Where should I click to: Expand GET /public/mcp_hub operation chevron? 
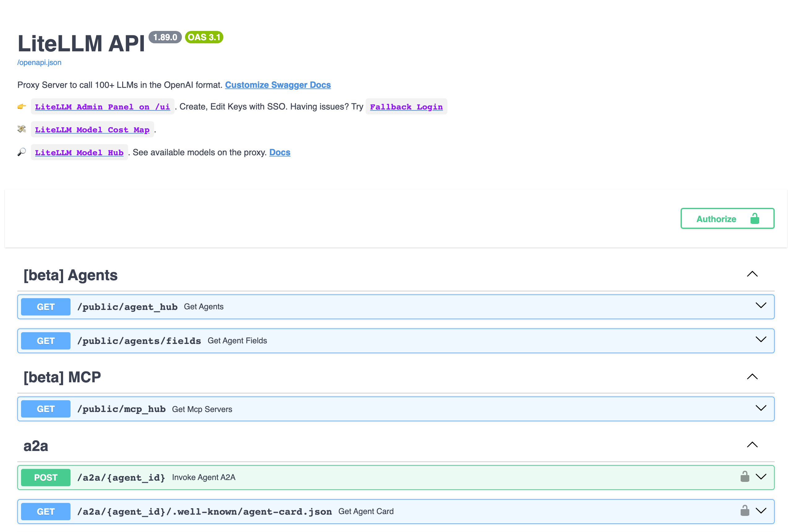pyautogui.click(x=761, y=408)
